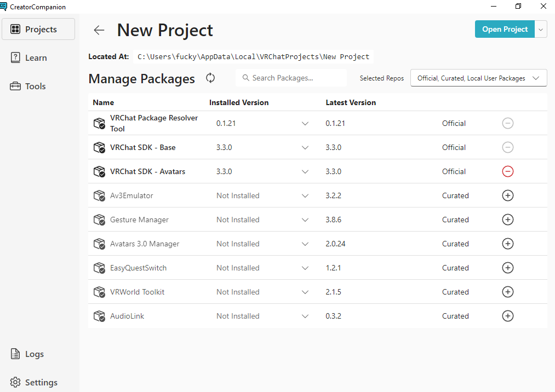This screenshot has height=392, width=555.
Task: Click latest version 3.2.2 for Av3Emulator
Action: click(x=334, y=195)
